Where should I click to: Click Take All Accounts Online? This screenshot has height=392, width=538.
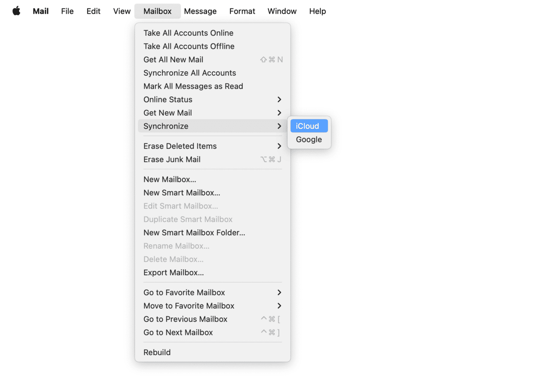tap(188, 33)
